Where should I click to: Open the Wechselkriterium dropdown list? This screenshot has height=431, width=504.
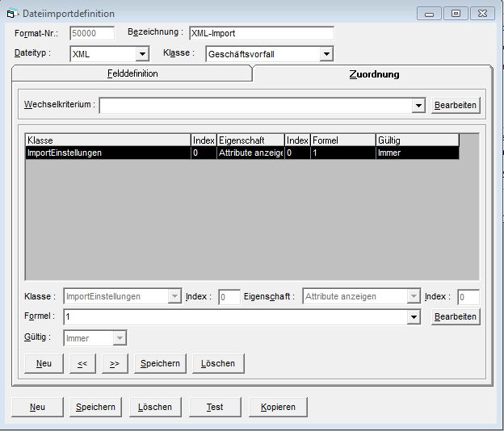[418, 106]
